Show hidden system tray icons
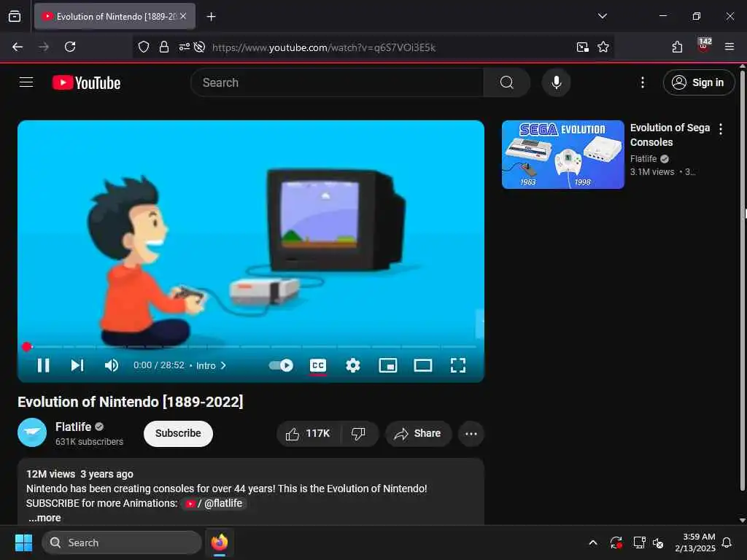 pos(593,542)
